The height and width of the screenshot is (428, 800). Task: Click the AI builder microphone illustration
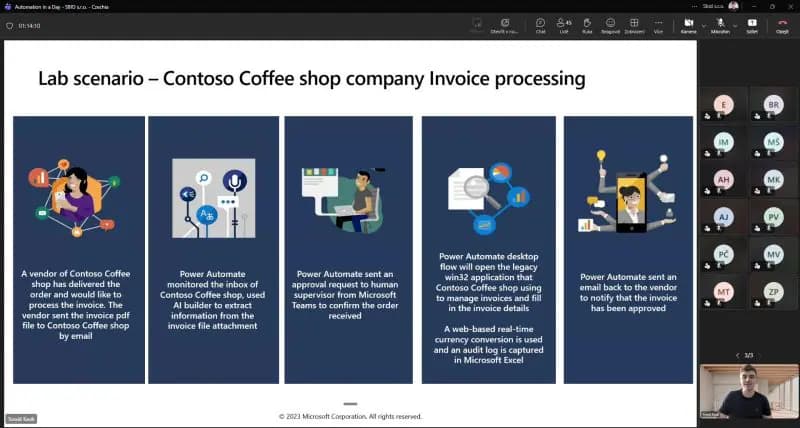(x=213, y=198)
